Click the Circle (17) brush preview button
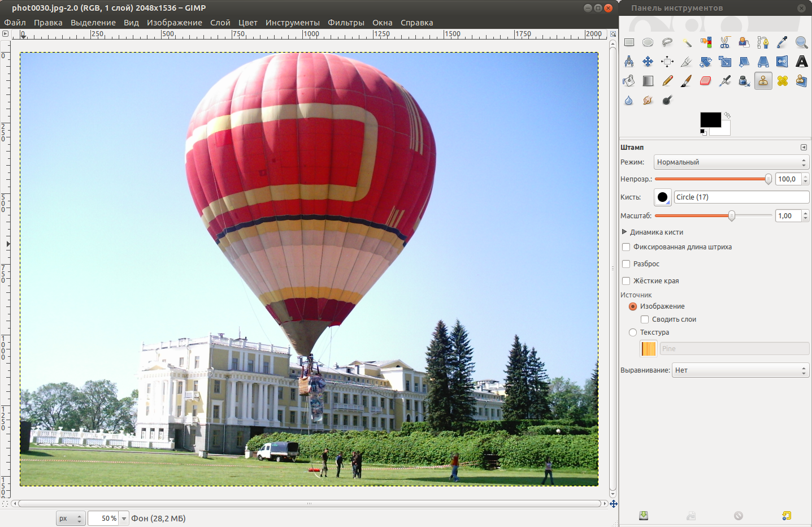Viewport: 812px width, 527px height. pos(662,197)
